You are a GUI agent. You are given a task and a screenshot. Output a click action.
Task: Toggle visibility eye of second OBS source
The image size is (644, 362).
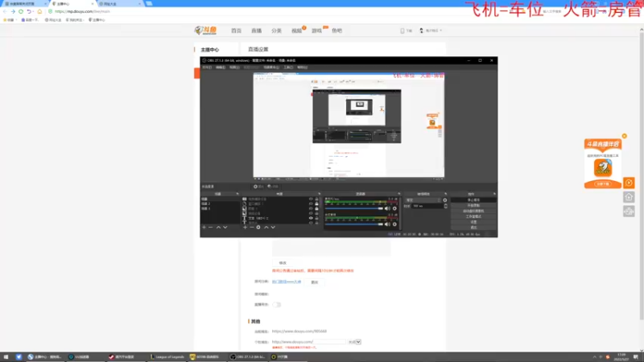pyautogui.click(x=311, y=204)
